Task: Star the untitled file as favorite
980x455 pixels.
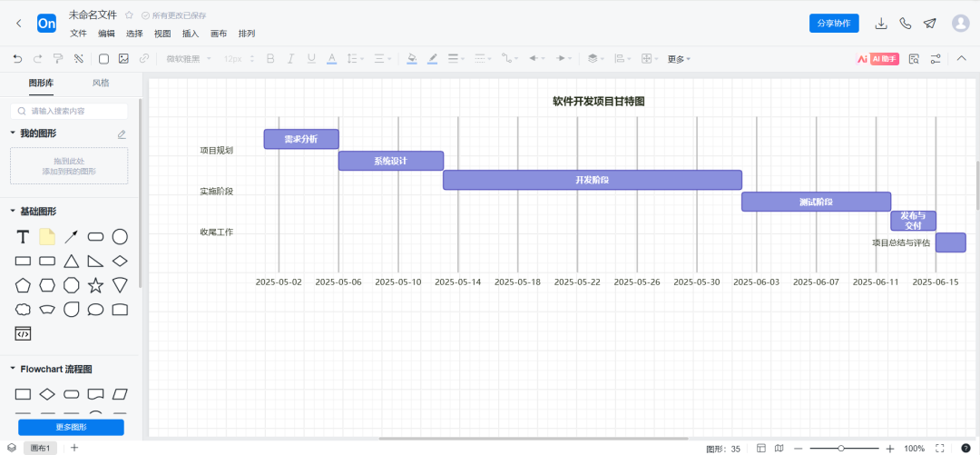Action: coord(130,15)
